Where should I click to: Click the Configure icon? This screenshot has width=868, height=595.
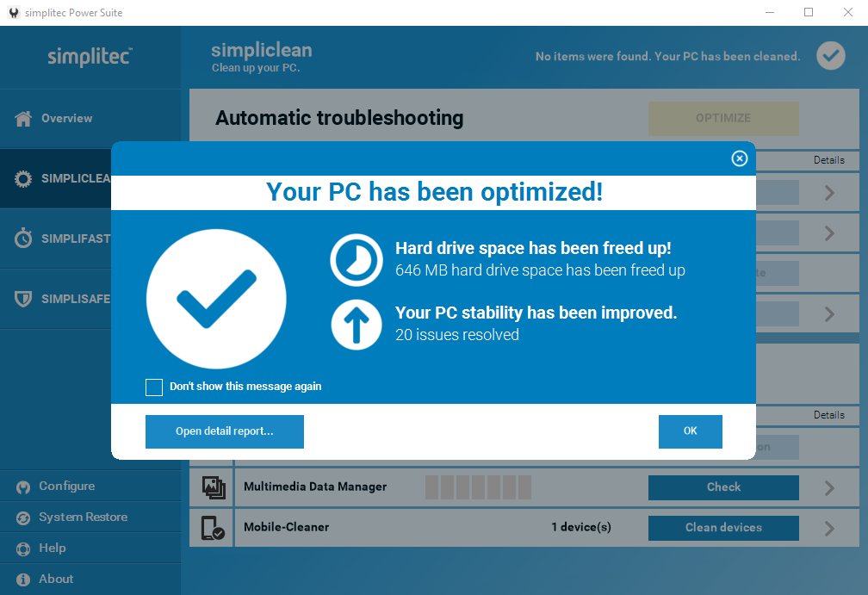23,487
